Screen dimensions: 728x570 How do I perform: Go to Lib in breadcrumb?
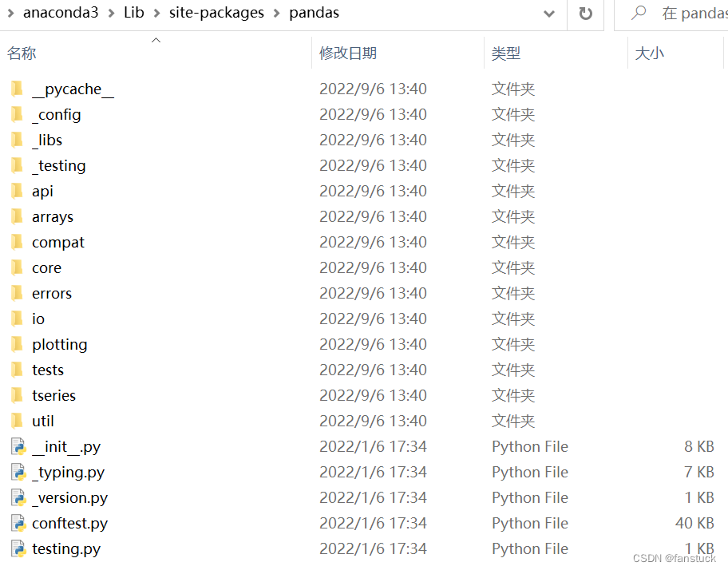tap(134, 13)
